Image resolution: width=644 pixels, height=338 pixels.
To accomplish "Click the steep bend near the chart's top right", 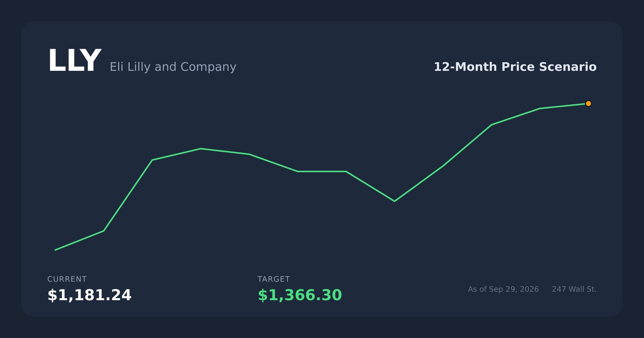I will tap(491, 125).
